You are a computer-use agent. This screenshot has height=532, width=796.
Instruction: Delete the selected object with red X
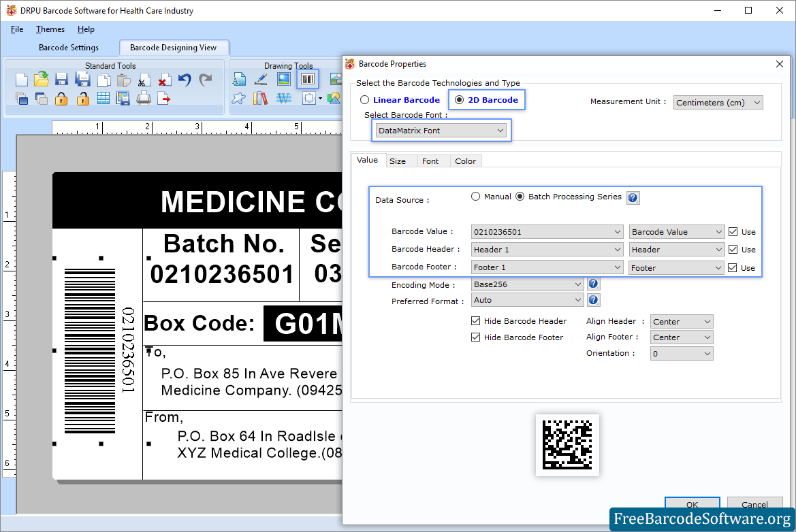(x=164, y=80)
